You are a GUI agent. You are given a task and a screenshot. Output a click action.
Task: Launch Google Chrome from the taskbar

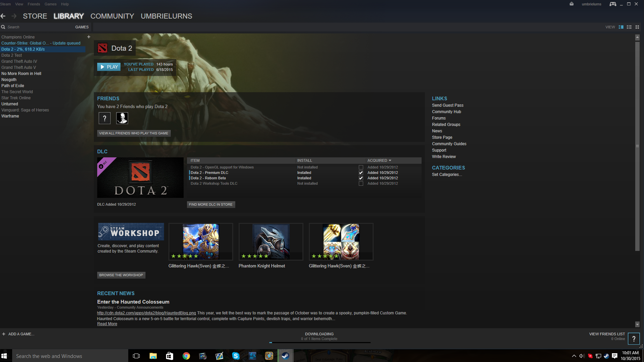[186, 356]
